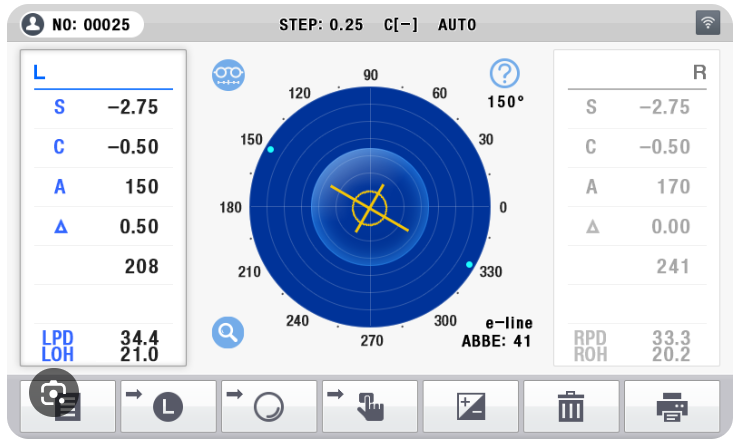Switch to manual measure hand icon

click(x=370, y=406)
